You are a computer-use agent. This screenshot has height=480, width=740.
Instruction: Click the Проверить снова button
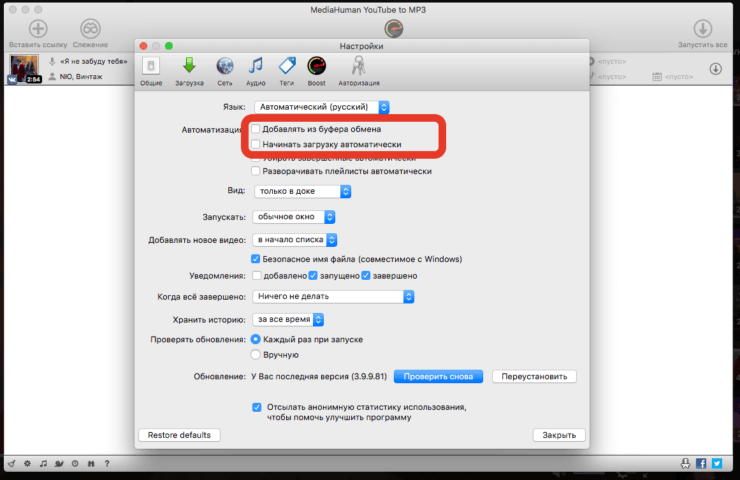[438, 376]
